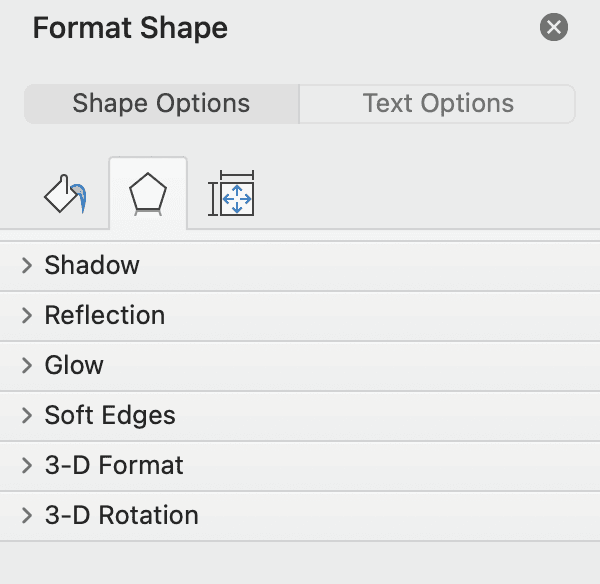
Task: Click the 3-D Format disclosure arrow
Action: [x=27, y=465]
